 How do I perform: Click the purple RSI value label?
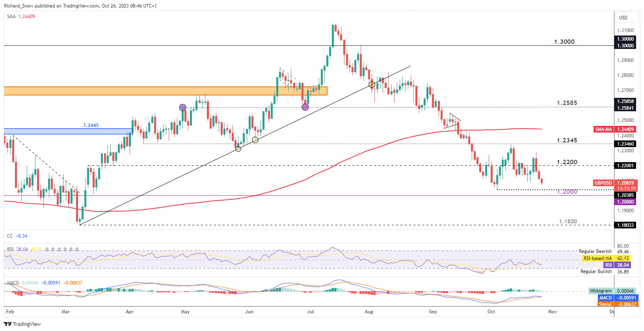(x=608, y=265)
